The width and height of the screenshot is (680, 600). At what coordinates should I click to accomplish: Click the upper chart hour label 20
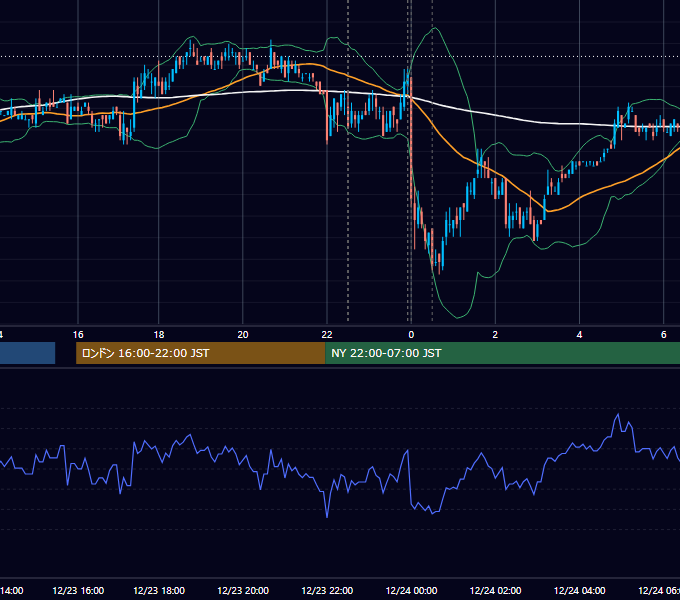(x=243, y=335)
